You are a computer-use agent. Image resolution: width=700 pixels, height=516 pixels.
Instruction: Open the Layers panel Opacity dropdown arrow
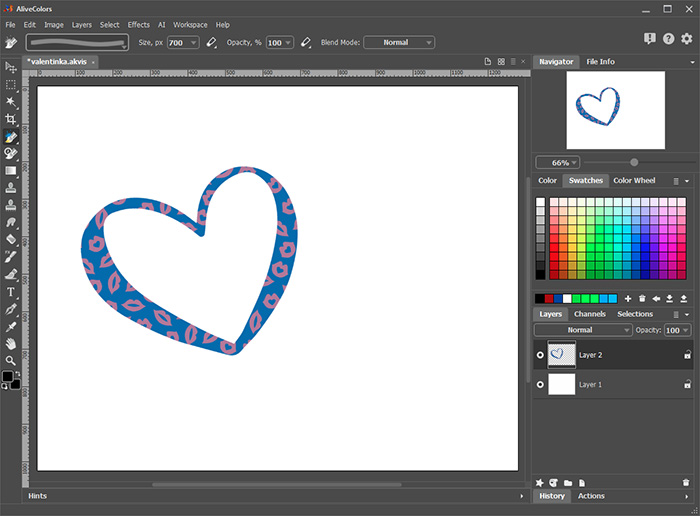[x=685, y=330]
